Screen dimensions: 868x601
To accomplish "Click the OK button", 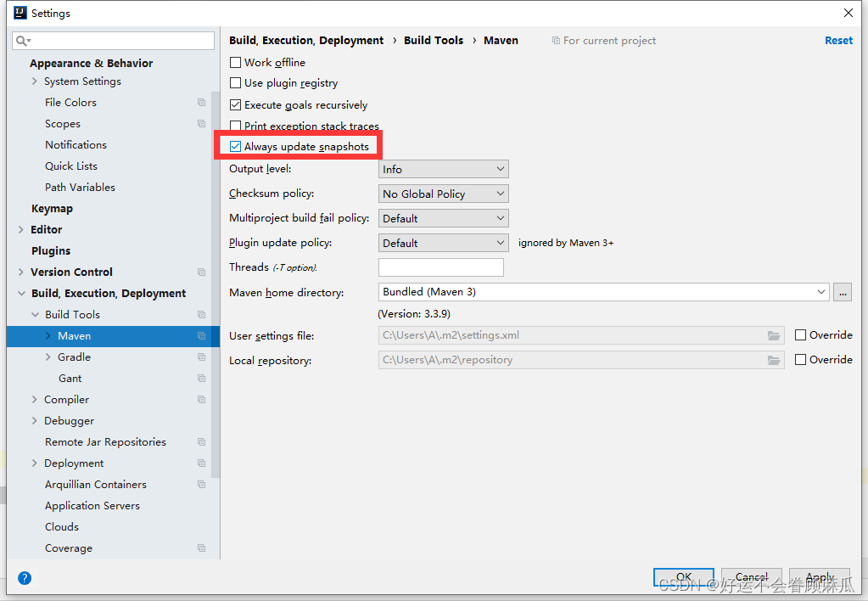I will click(x=684, y=577).
